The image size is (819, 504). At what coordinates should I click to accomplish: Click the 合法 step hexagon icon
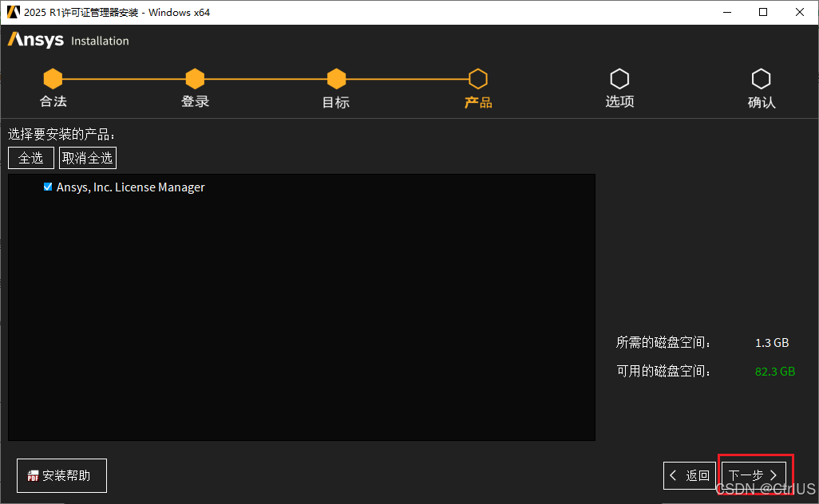click(x=53, y=79)
